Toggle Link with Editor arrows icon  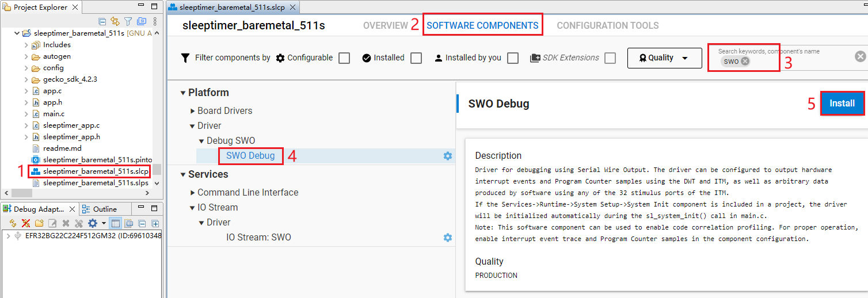click(115, 22)
